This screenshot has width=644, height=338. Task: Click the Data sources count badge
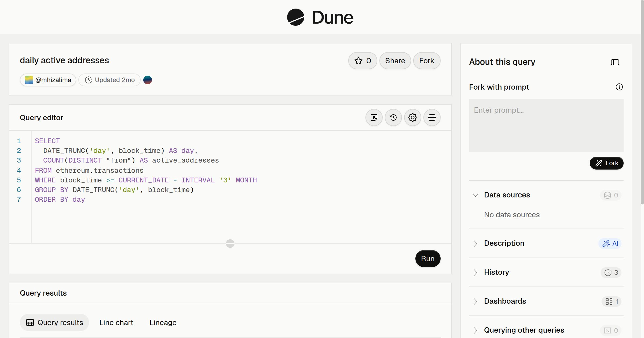(611, 195)
